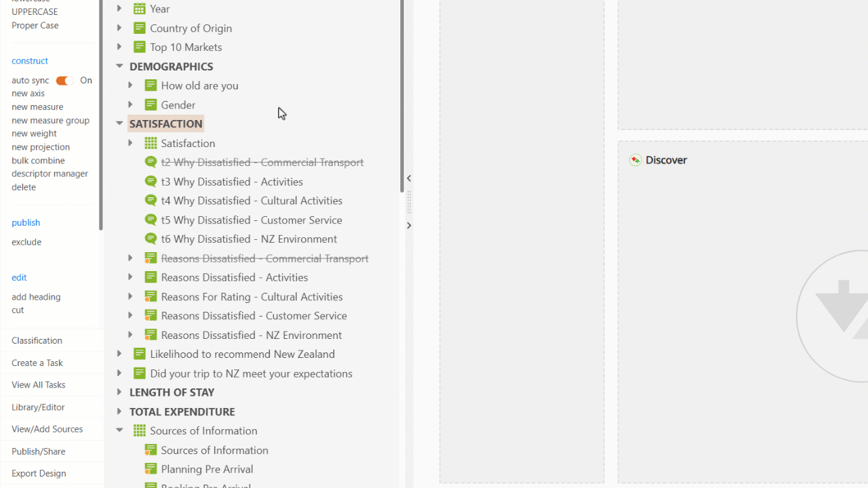Click the Planning Pre Arrival variable icon

(x=151, y=469)
